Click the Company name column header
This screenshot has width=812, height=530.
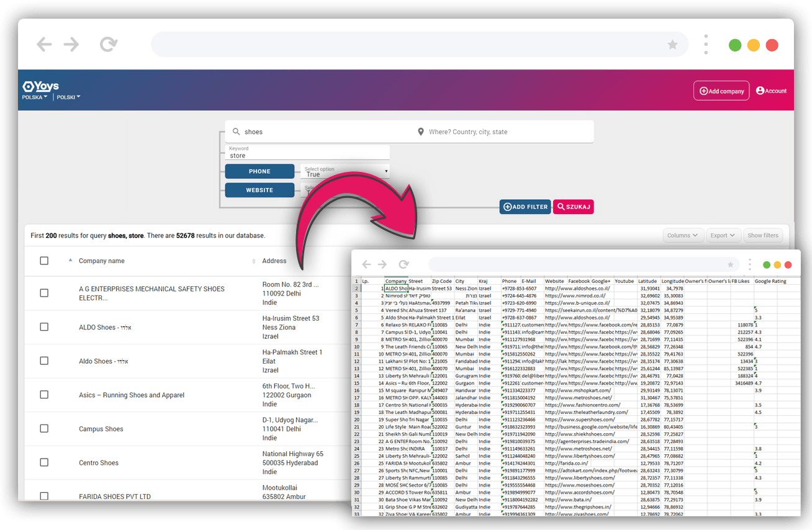102,261
